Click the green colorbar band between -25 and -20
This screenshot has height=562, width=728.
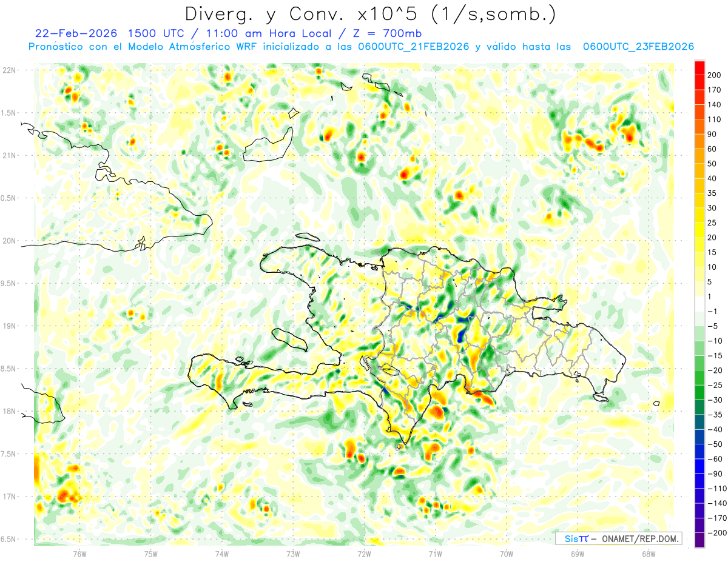[699, 378]
